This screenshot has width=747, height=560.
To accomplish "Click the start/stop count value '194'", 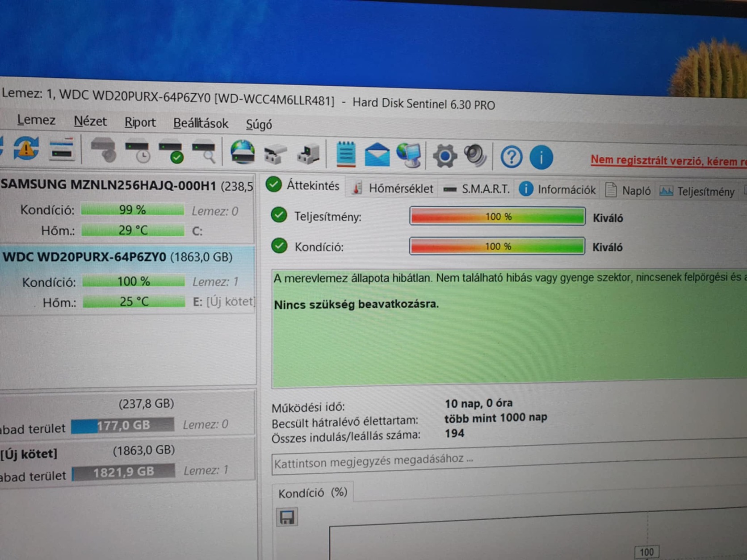I will pyautogui.click(x=454, y=433).
